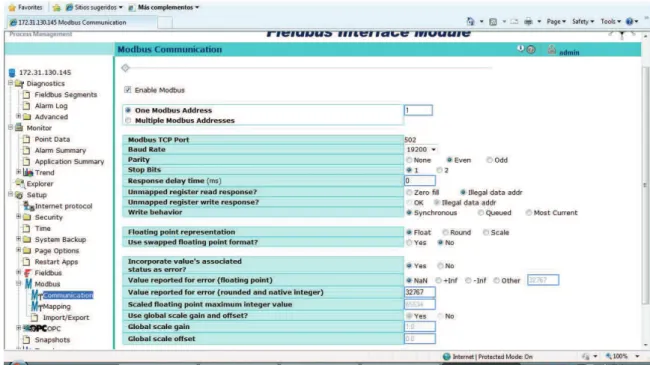Click the Explorer icon in tree
The width and height of the screenshot is (650, 365).
tap(19, 183)
